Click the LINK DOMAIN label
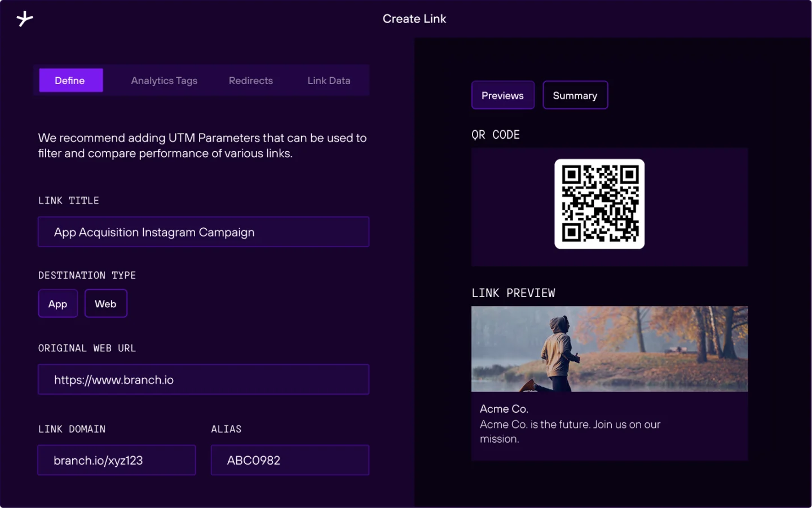Screen dimensions: 812x508 point(72,429)
